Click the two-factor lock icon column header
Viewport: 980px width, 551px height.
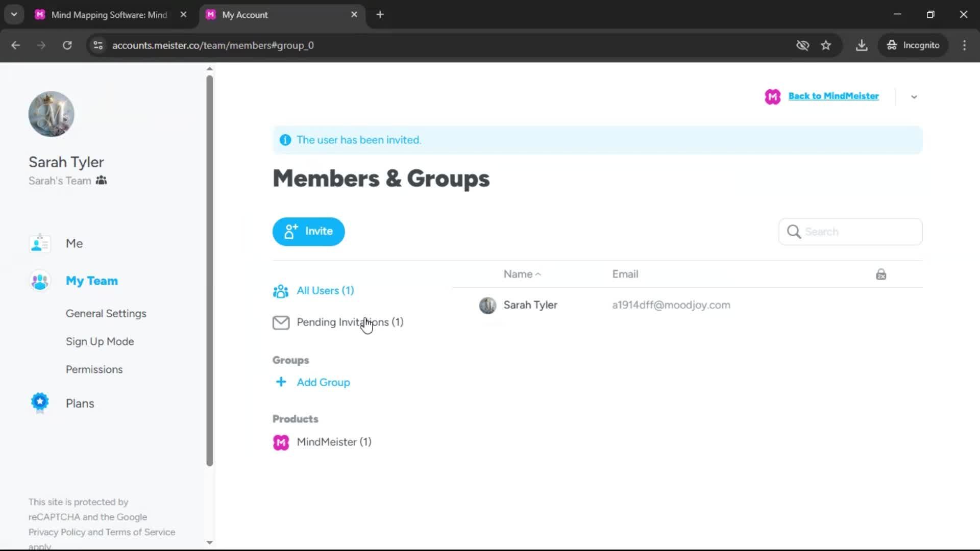tap(881, 274)
